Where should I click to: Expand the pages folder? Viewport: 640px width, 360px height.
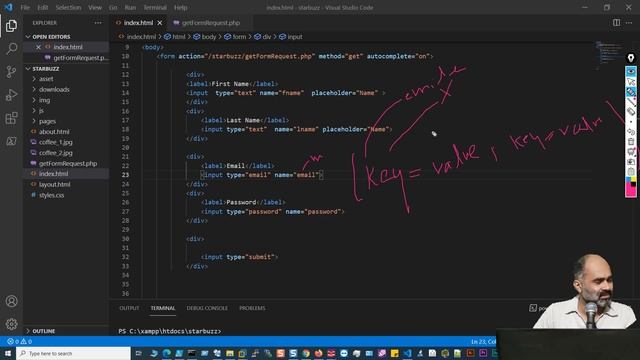tap(47, 121)
